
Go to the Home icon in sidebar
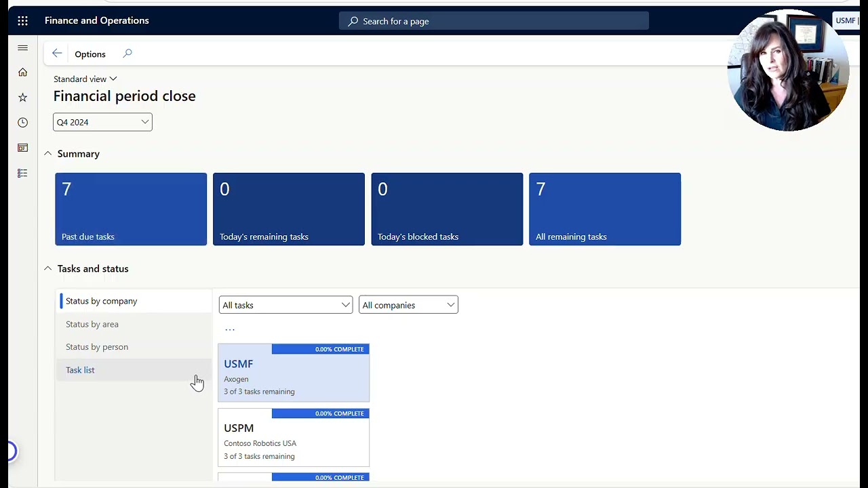pos(22,73)
